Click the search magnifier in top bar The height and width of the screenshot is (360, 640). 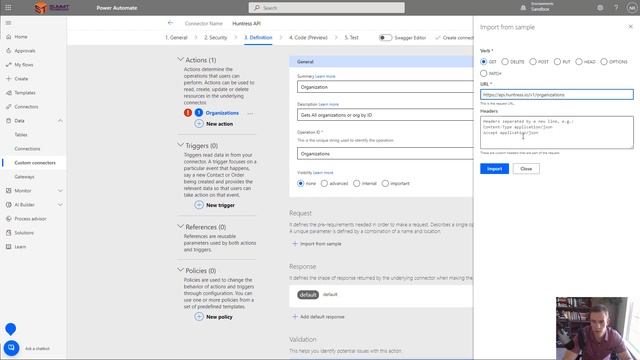coord(257,7)
